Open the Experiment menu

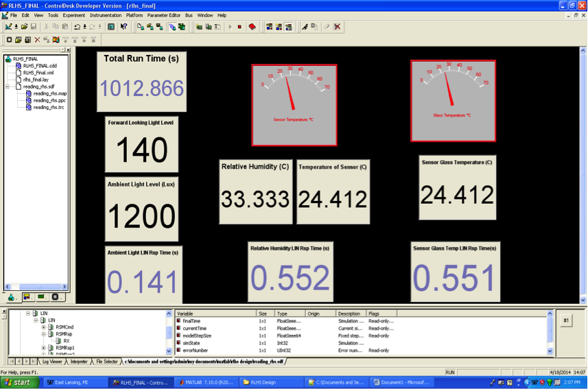74,15
